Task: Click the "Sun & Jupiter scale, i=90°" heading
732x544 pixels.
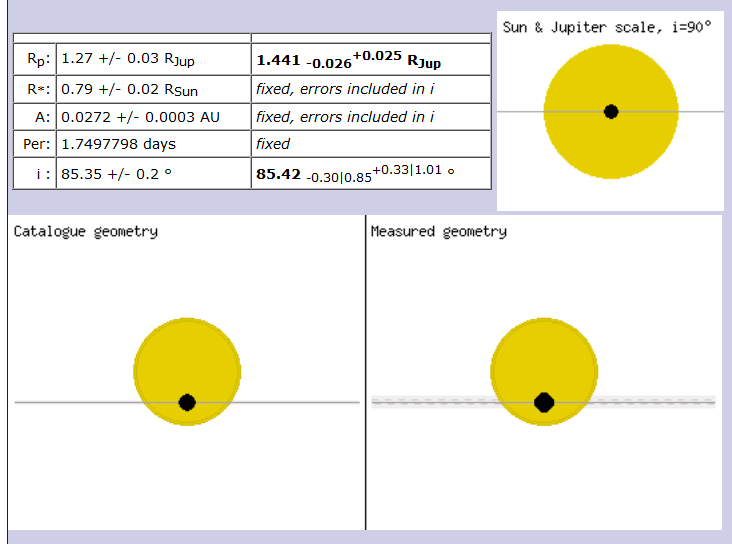Action: (607, 28)
